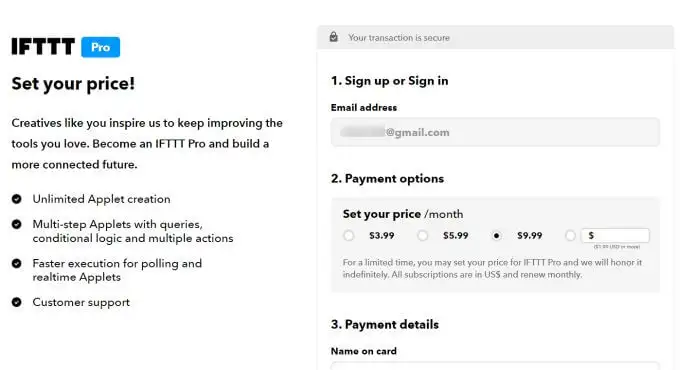Click the blue Pro badge
Viewport: 680px width, 370px height.
click(x=101, y=47)
